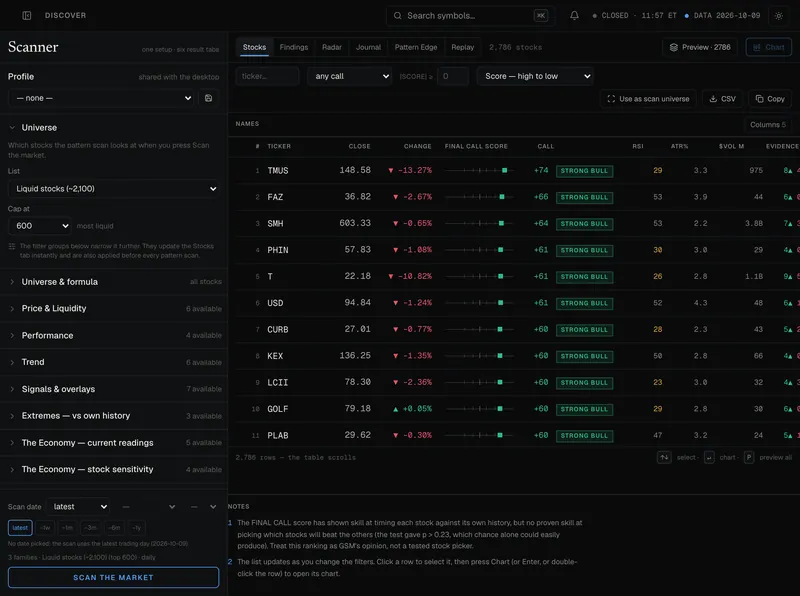Click Use as scan universe button
The image size is (800, 596).
click(648, 99)
